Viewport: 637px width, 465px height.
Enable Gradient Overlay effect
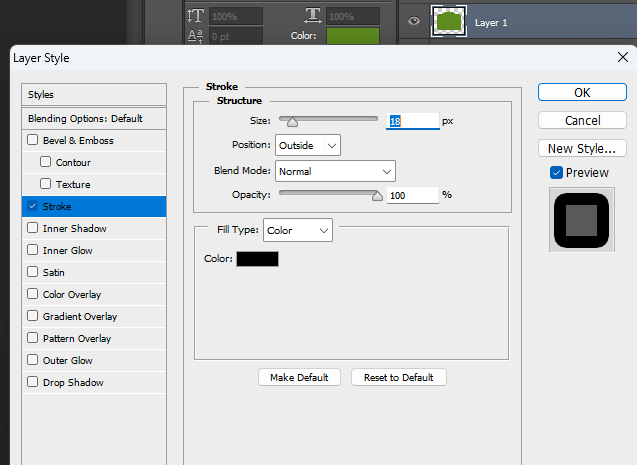point(32,316)
